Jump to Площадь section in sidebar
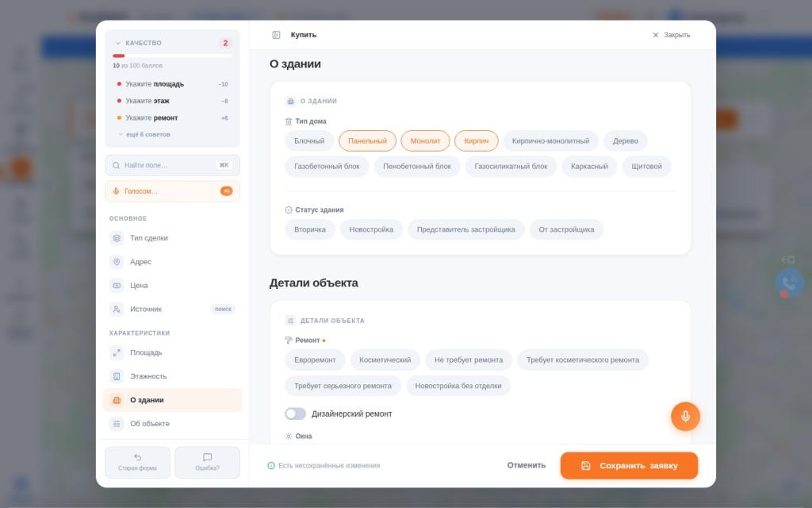812x508 pixels. (172, 352)
